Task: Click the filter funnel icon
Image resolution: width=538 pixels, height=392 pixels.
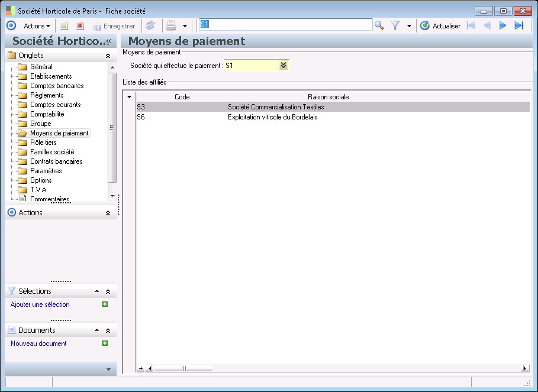Action: coord(395,25)
